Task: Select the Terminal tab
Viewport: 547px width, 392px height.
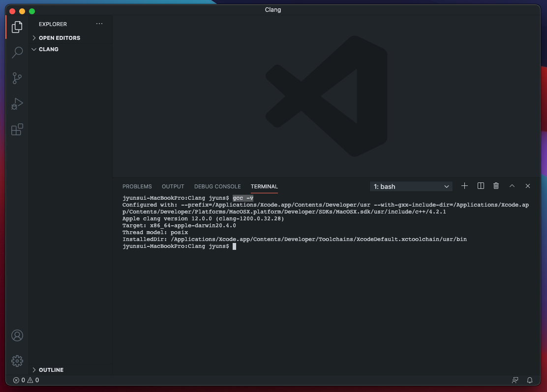Action: 264,186
